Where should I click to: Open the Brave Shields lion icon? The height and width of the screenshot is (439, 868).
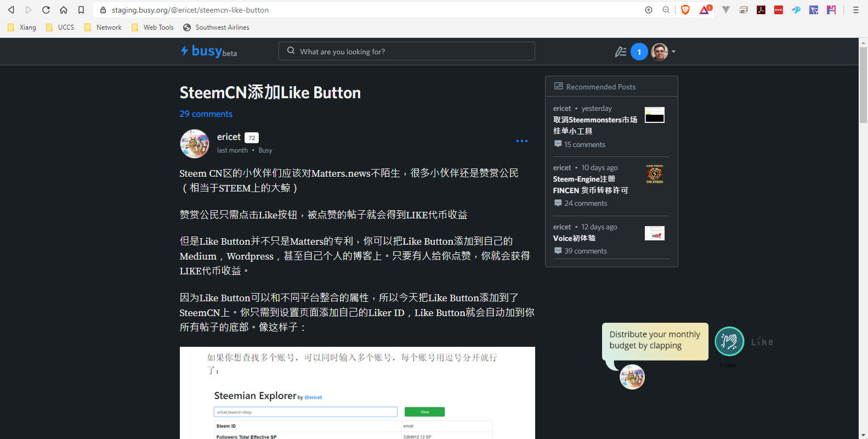pyautogui.click(x=685, y=10)
